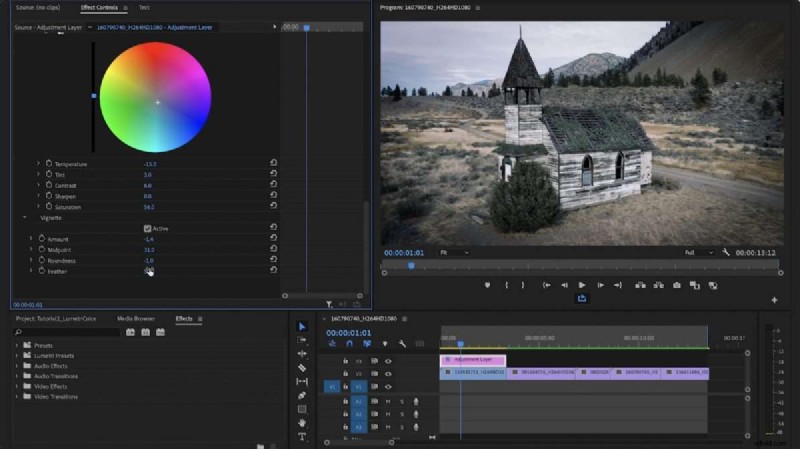This screenshot has height=449, width=800.
Task: Select the Adjustment Layer clip in timeline
Action: [x=473, y=360]
